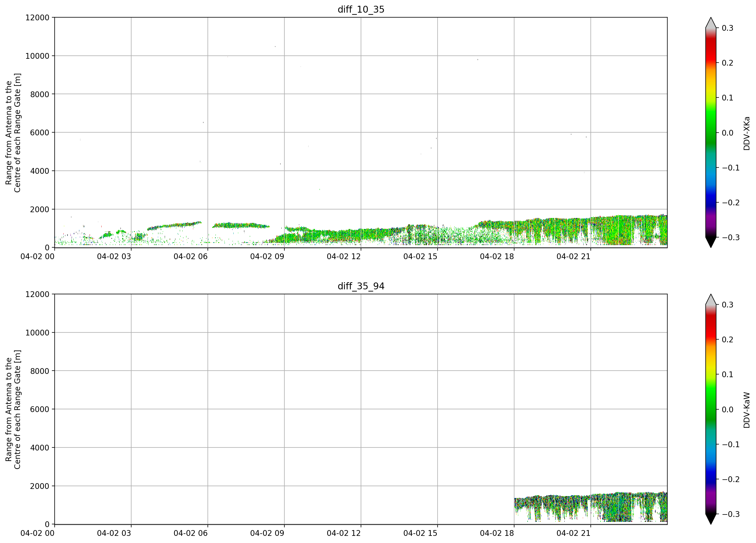This screenshot has width=756, height=543.
Task: Click the 6000 tick on diff_35_94 y-axis
Action: (x=40, y=409)
